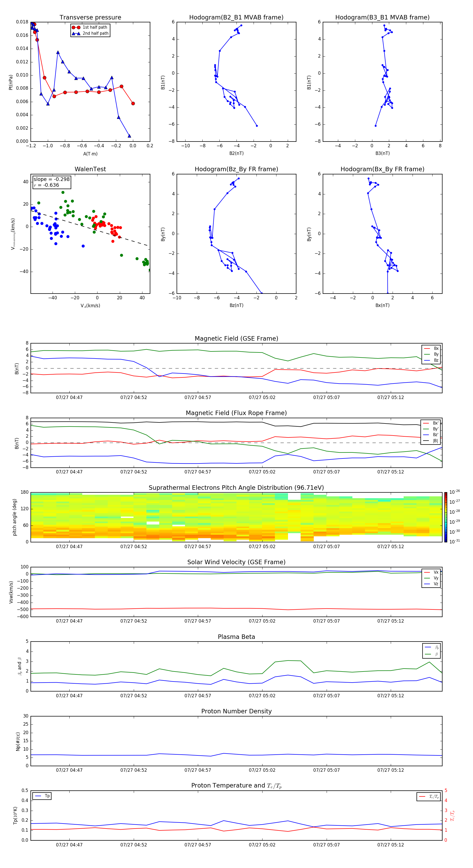Screen dimensions: 473x868
Task: Click '07/27 05:02' tick under Proton Number Density
Action: (262, 770)
